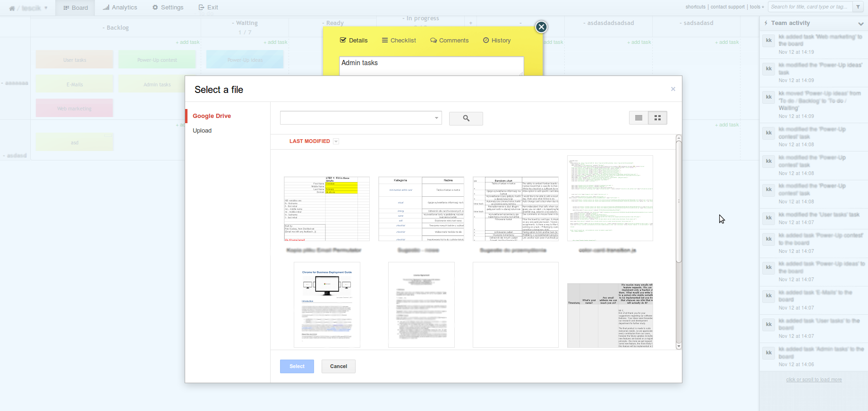
Task: Click the search magnifier button in file picker
Action: tap(466, 118)
